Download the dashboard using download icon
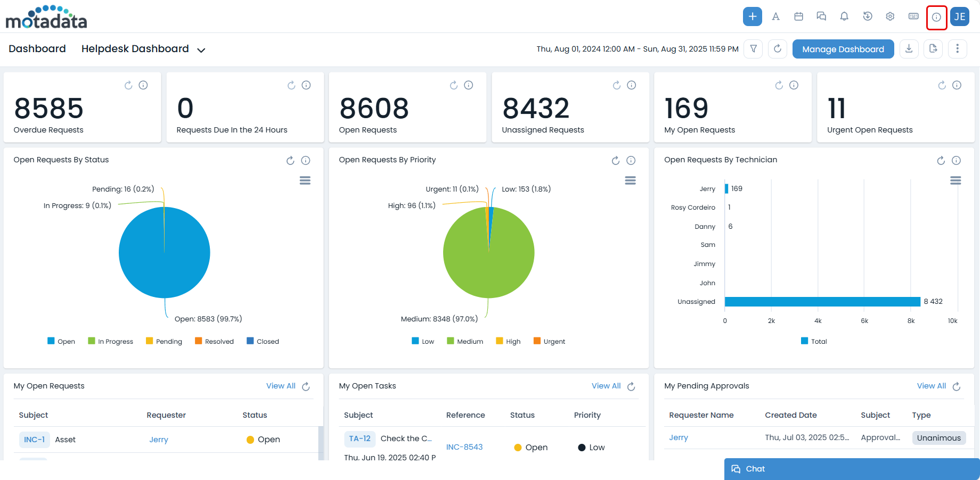 click(x=909, y=49)
